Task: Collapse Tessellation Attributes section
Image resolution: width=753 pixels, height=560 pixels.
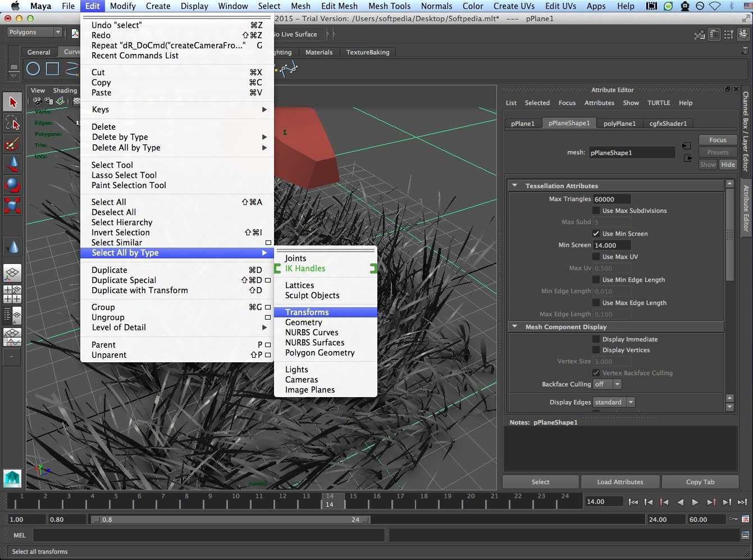Action: [x=514, y=185]
